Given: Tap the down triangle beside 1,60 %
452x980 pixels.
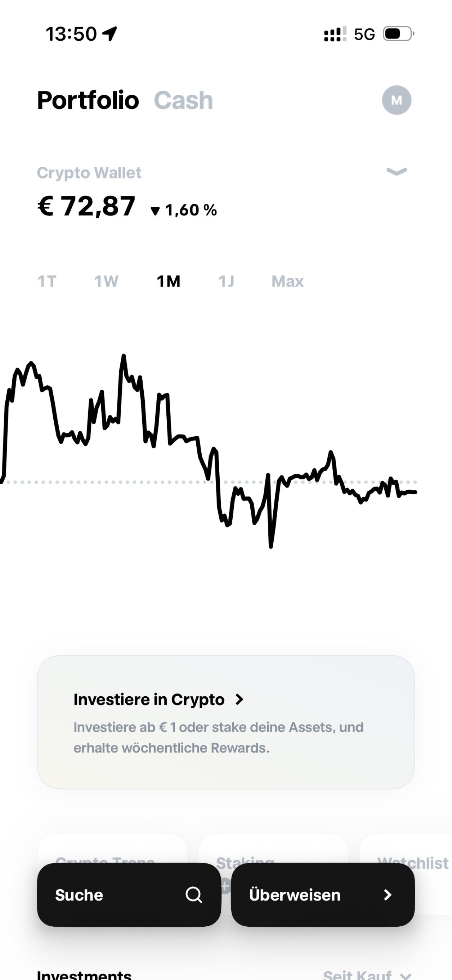Looking at the screenshot, I should click(155, 211).
